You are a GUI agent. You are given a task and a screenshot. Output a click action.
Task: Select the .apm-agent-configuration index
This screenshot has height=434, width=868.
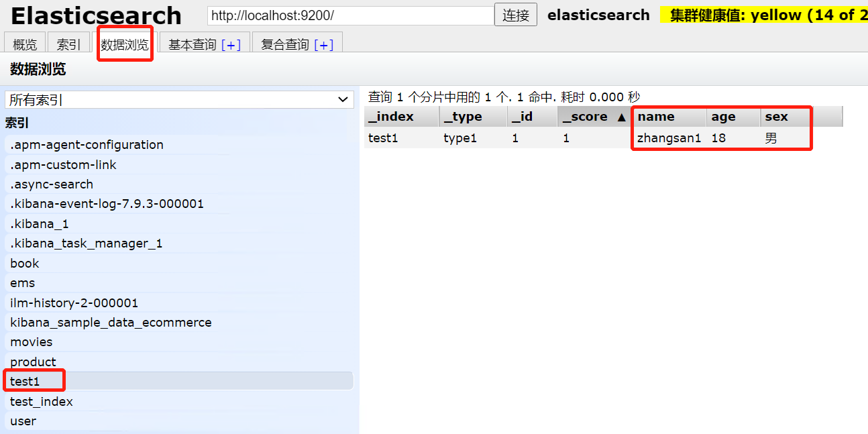(179, 145)
